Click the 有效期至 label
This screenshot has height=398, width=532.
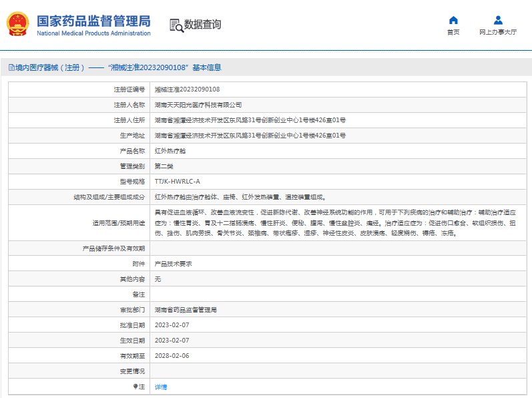[x=132, y=356]
